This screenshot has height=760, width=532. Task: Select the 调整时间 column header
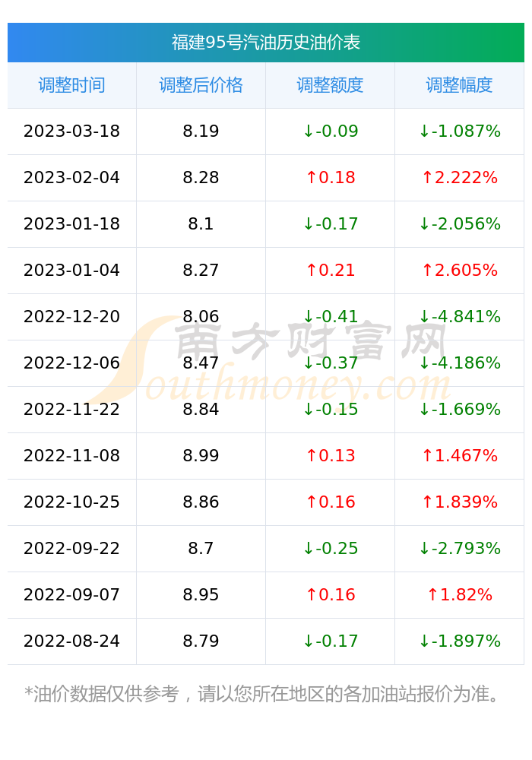click(x=71, y=85)
